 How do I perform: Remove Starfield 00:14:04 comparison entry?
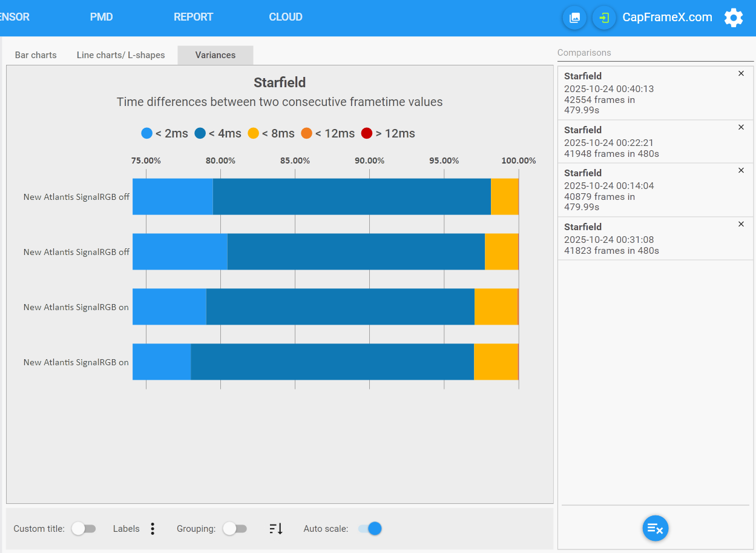[741, 170]
